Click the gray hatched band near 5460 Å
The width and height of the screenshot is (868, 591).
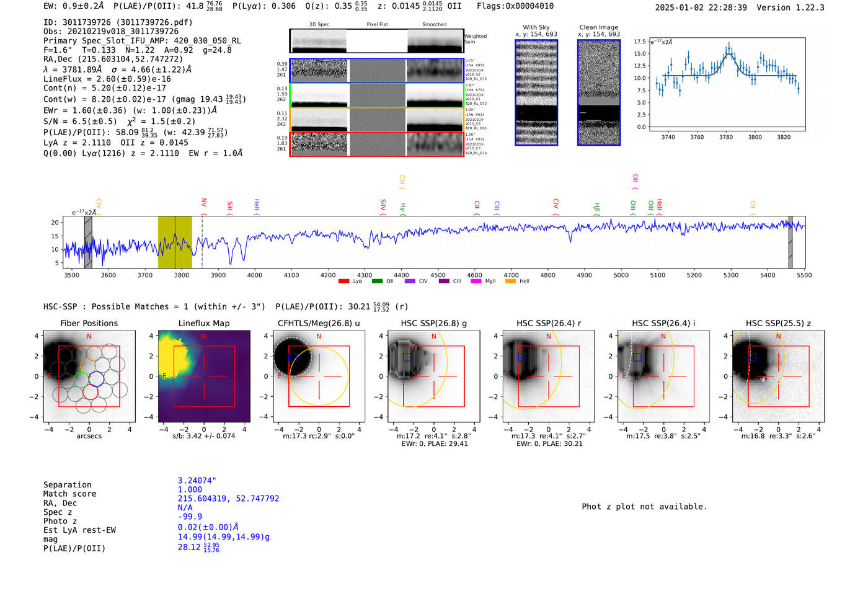click(x=790, y=242)
